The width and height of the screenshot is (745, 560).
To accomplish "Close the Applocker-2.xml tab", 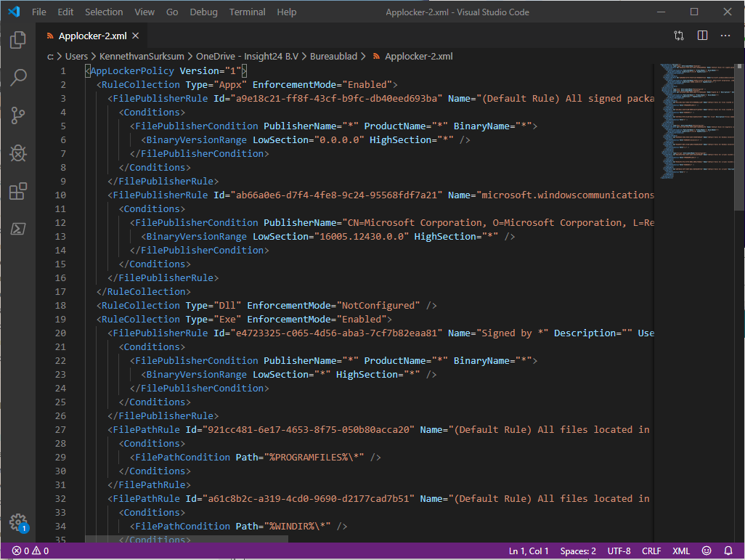I will [x=135, y=36].
